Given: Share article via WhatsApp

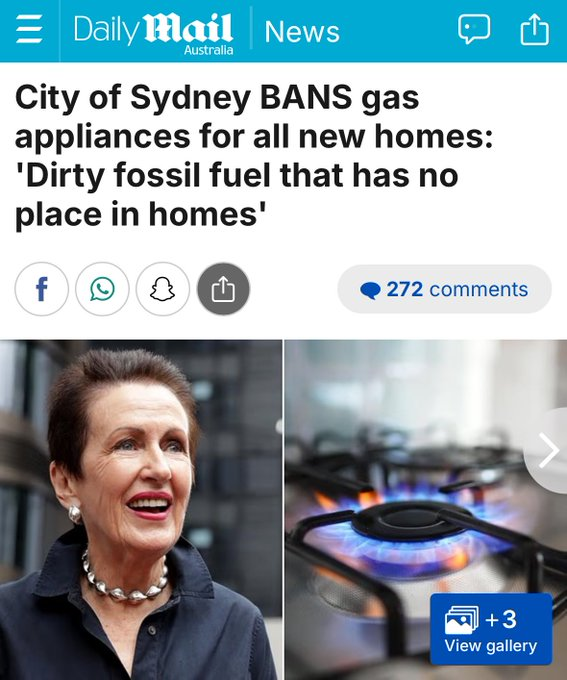Looking at the screenshot, I should (102, 289).
